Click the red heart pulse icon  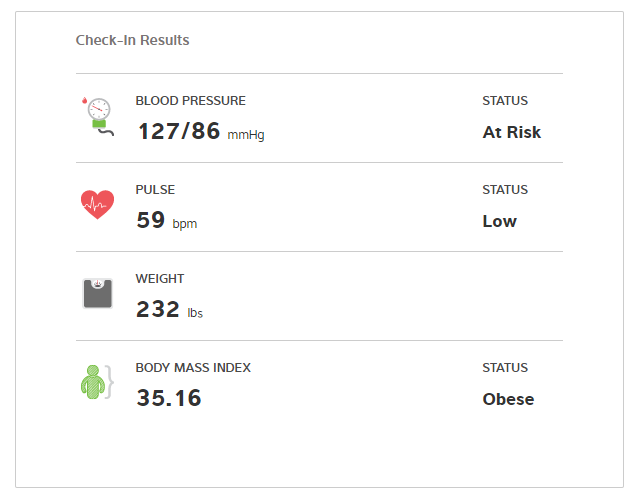(97, 205)
